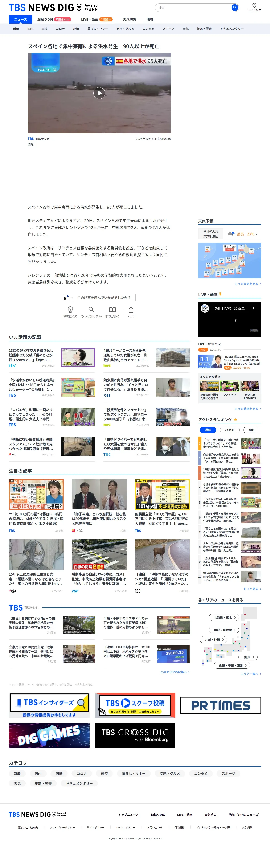Screen dimensions: 270x868
Task: Open 利用規約 footer link
Action: [179, 827]
